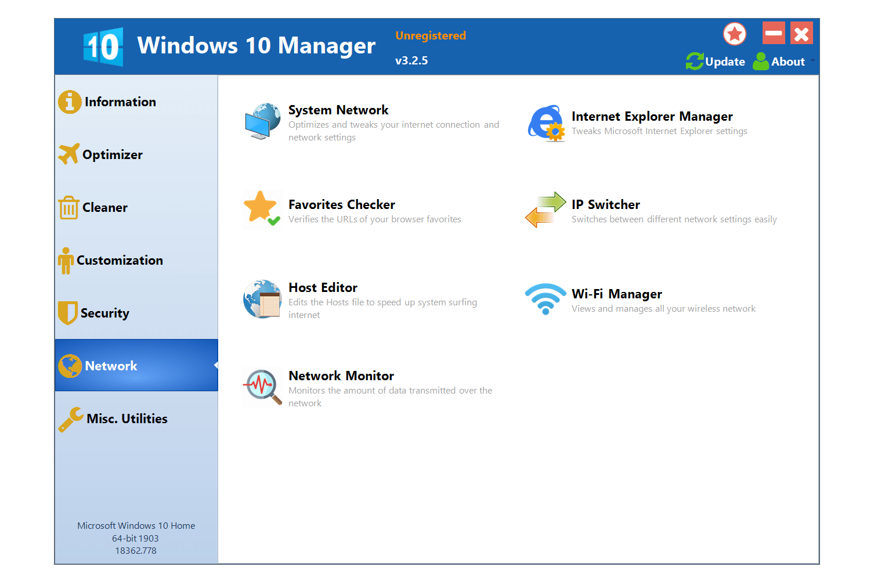Image resolution: width=874 pixels, height=588 pixels.
Task: Click the Optimizes and tweaks connection description
Action: (x=393, y=131)
